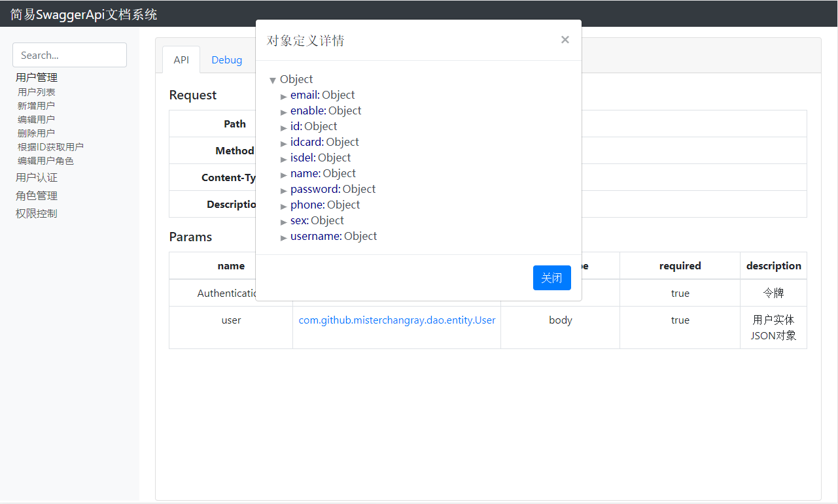Image resolution: width=838 pixels, height=504 pixels.
Task: Click the blue 关闭 button
Action: [x=552, y=278]
